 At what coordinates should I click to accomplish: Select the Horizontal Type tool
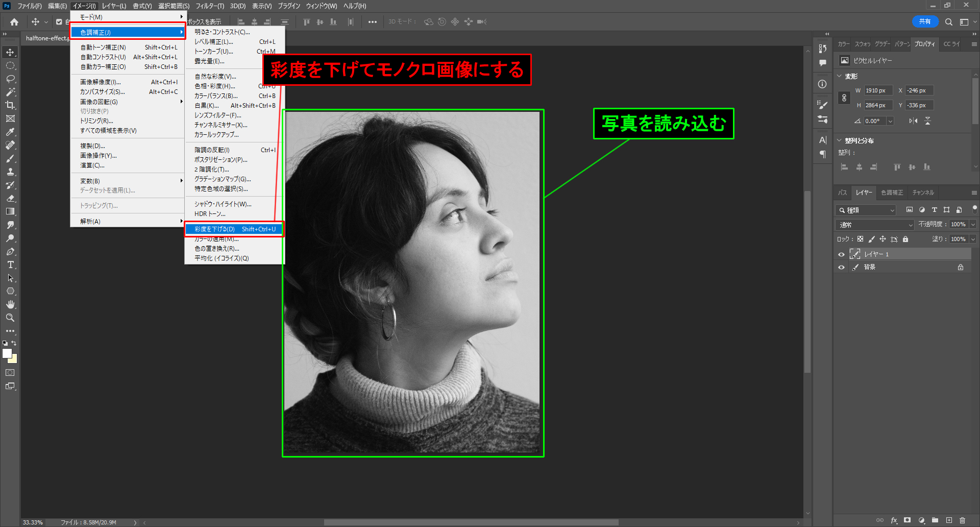coord(10,265)
